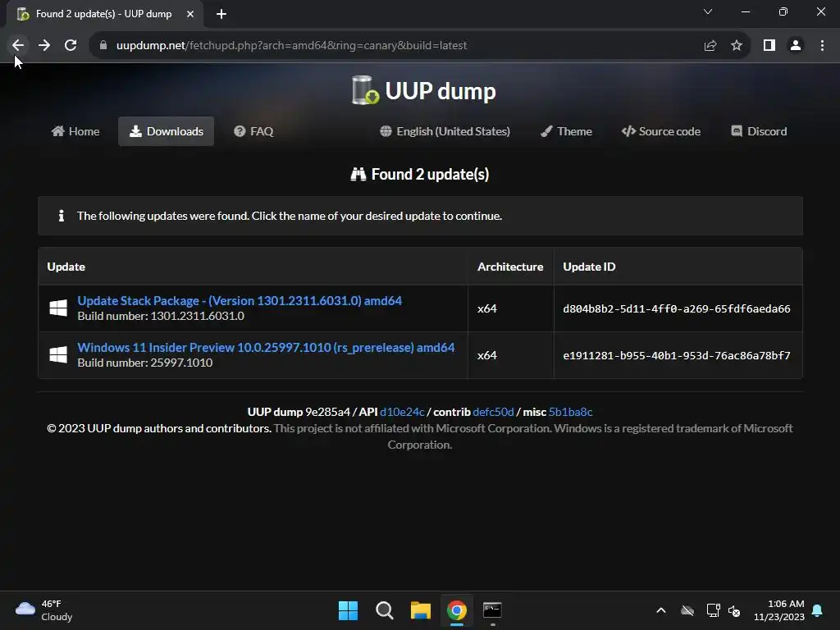Toggle the browser side panel
The height and width of the screenshot is (630, 840).
[769, 46]
